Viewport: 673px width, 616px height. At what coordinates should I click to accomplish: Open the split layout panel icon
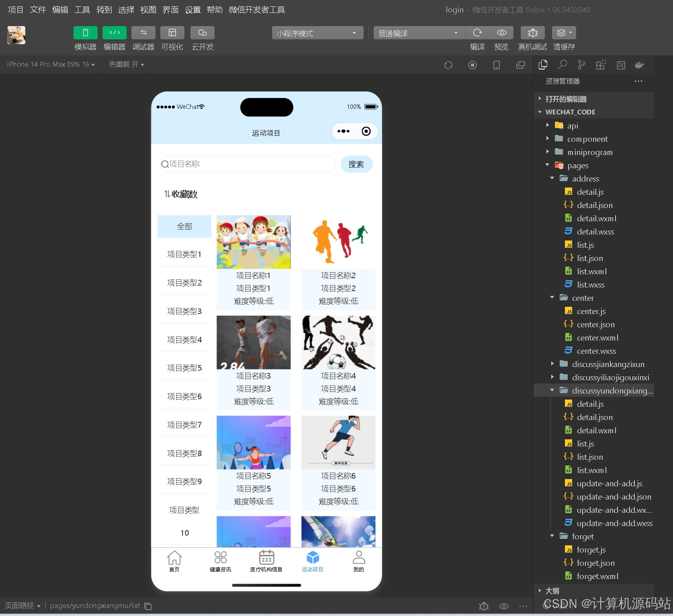click(621, 65)
